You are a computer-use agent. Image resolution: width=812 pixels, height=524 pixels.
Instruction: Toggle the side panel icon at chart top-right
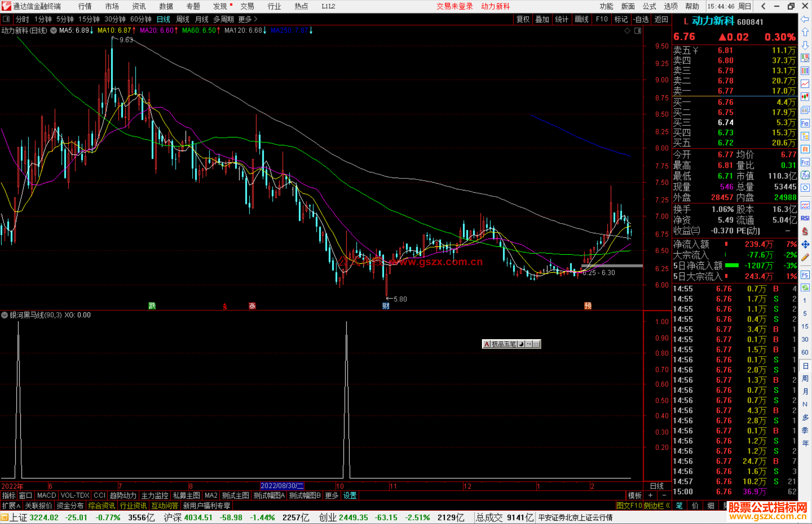[x=638, y=31]
